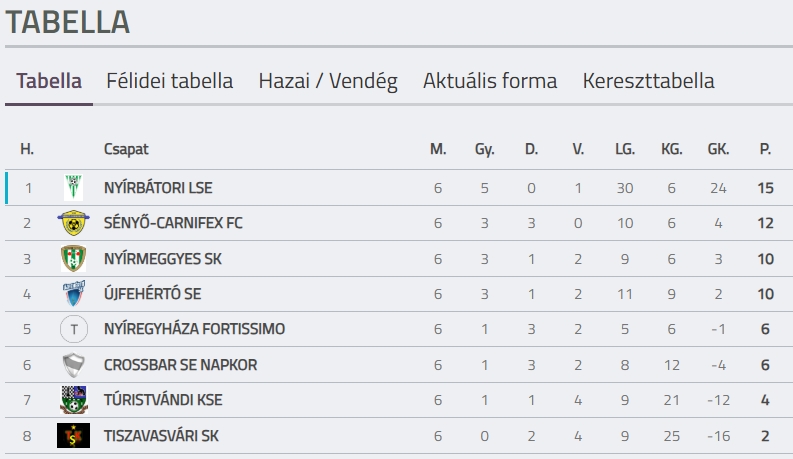Viewport: 793px width, 459px height.
Task: Select the active Tabella tab
Action: click(x=49, y=81)
